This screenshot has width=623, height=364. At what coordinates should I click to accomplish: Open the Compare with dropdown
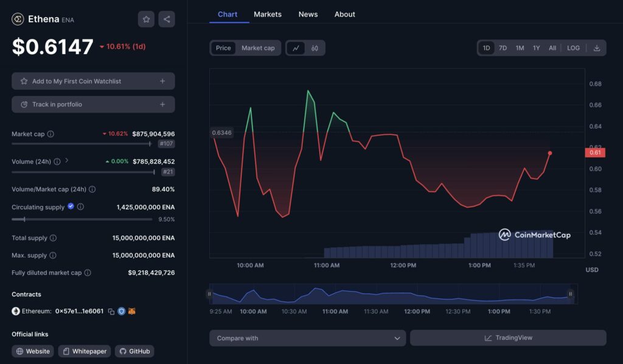(307, 338)
